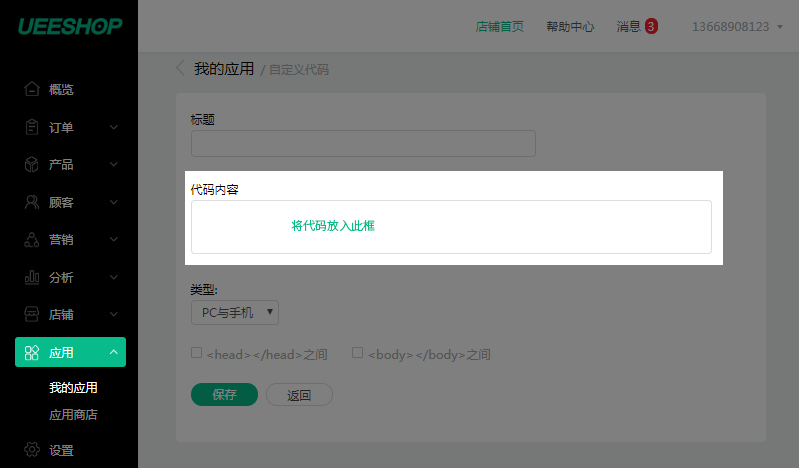
Task: Click the 应用 apps grid icon
Action: point(32,352)
